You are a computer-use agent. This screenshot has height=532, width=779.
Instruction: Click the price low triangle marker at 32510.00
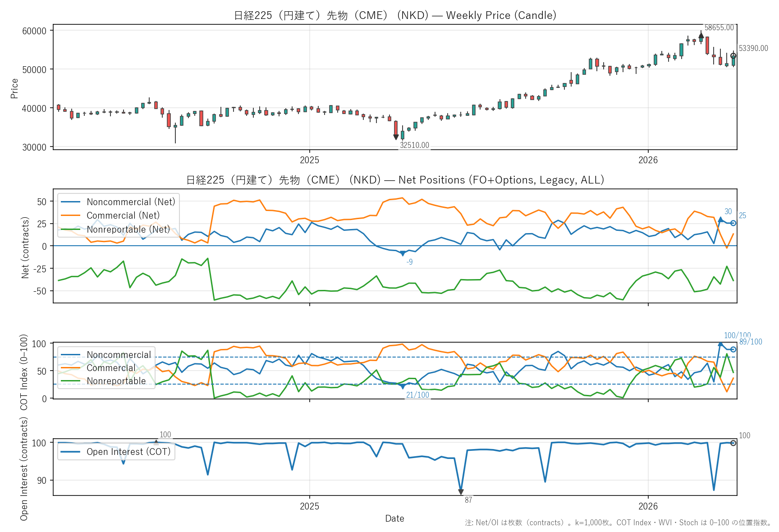[396, 137]
